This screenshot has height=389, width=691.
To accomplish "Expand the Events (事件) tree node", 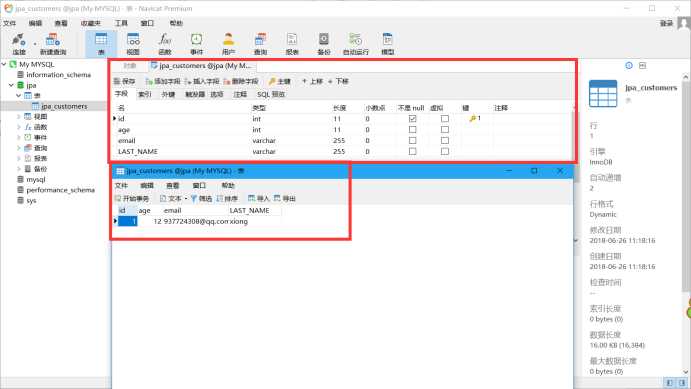I will [19, 137].
